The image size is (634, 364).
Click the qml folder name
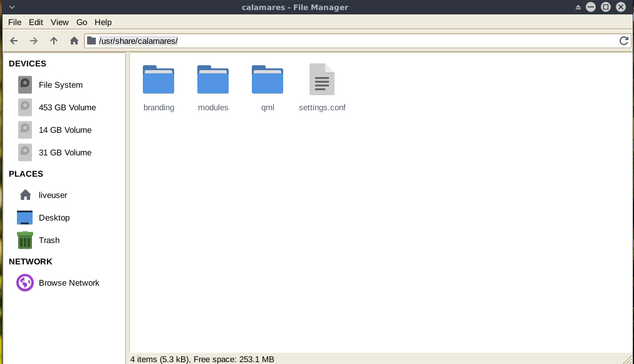[268, 108]
